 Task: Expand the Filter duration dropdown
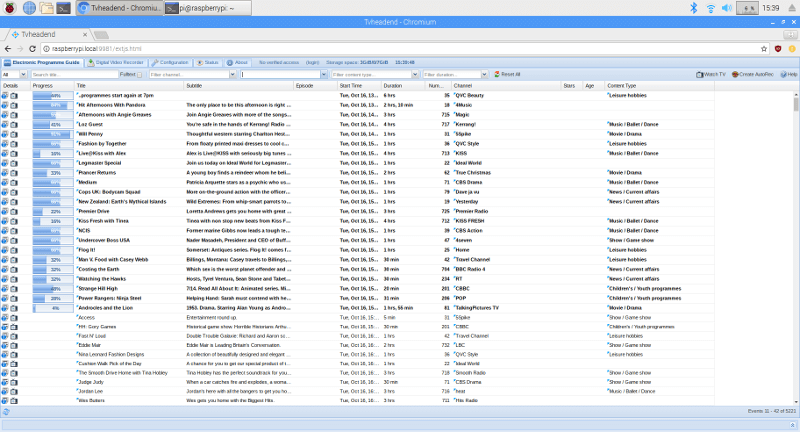484,74
